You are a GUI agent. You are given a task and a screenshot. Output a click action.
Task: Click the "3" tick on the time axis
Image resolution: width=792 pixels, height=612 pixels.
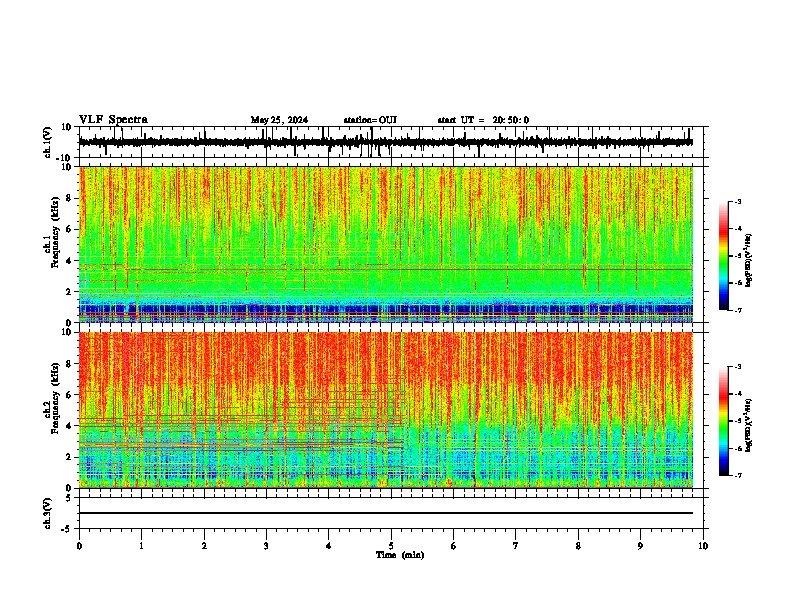pos(266,546)
